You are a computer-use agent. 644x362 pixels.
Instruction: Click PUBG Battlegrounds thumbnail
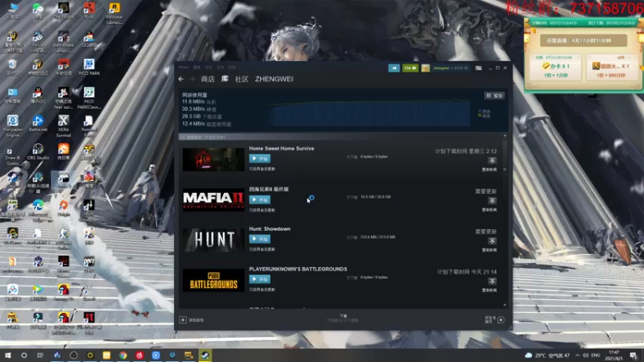pos(213,280)
